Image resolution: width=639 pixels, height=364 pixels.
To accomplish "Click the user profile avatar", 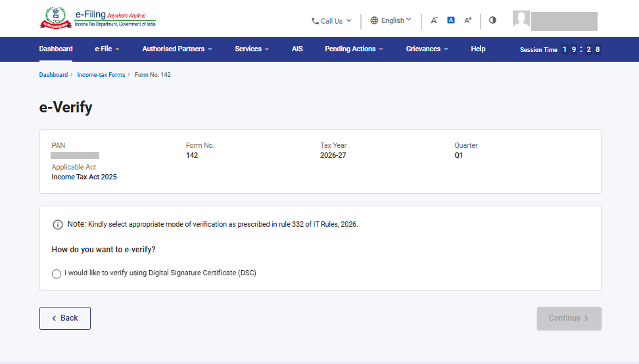I will click(x=521, y=19).
